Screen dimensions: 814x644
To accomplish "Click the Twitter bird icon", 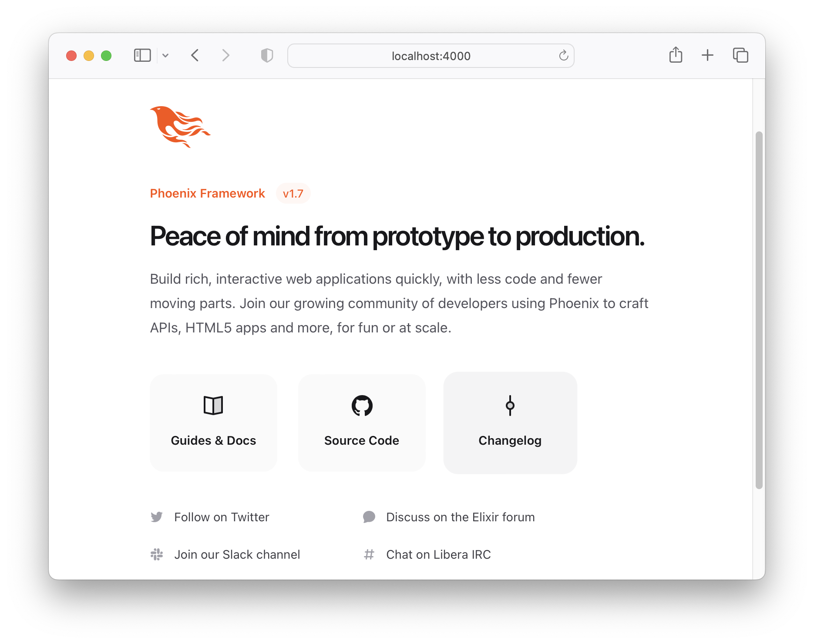I will point(157,517).
